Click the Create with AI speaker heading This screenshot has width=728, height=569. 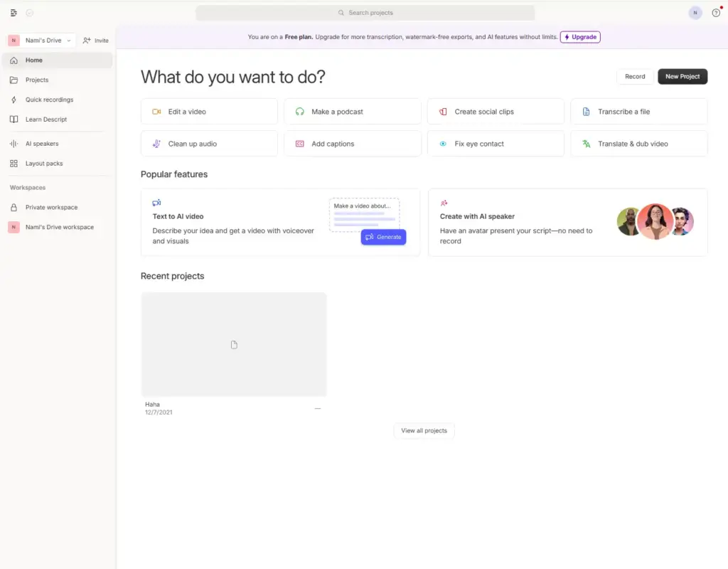pyautogui.click(x=477, y=216)
